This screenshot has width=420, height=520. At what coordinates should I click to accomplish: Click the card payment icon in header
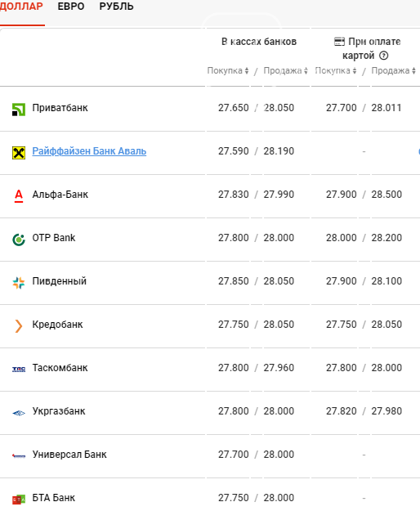[339, 42]
